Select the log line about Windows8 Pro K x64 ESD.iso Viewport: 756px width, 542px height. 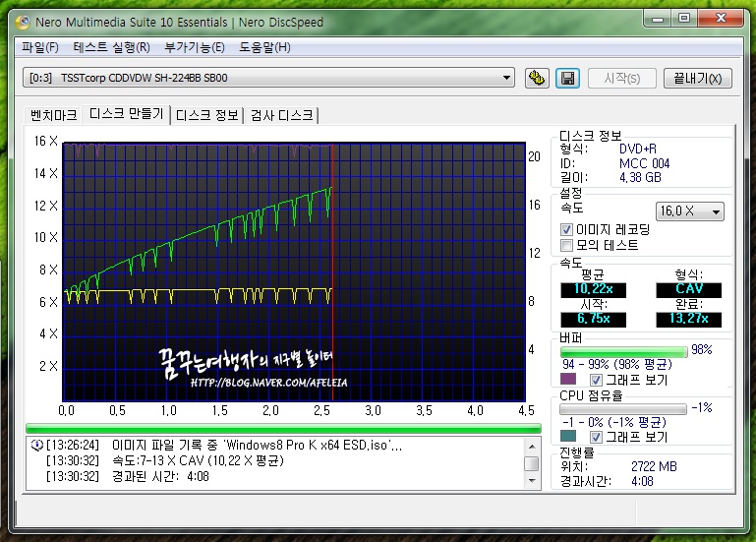coord(257,445)
